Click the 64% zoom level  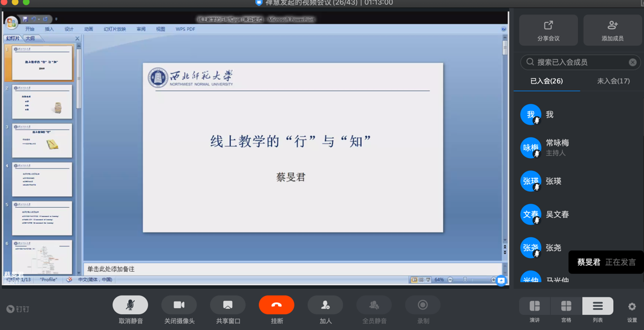click(439, 280)
